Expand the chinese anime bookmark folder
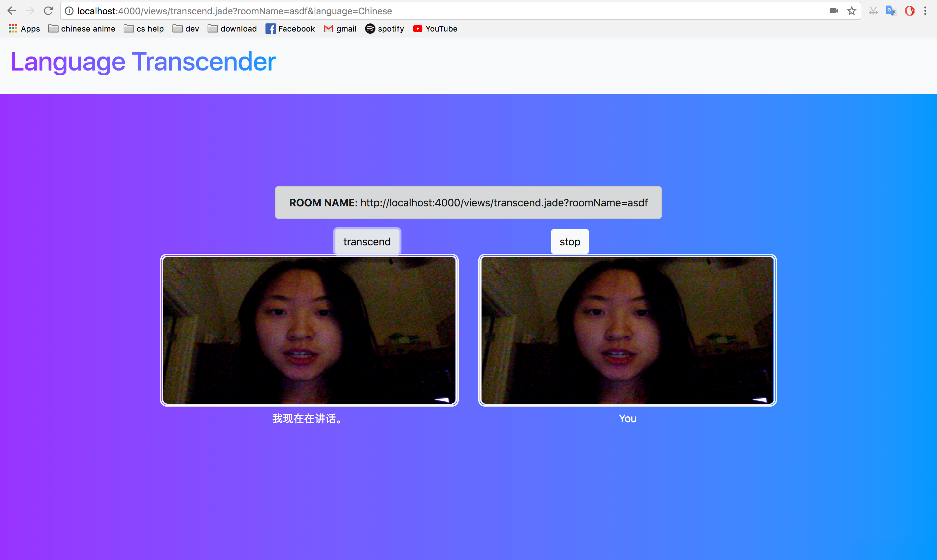This screenshot has height=560, width=937. tap(82, 29)
